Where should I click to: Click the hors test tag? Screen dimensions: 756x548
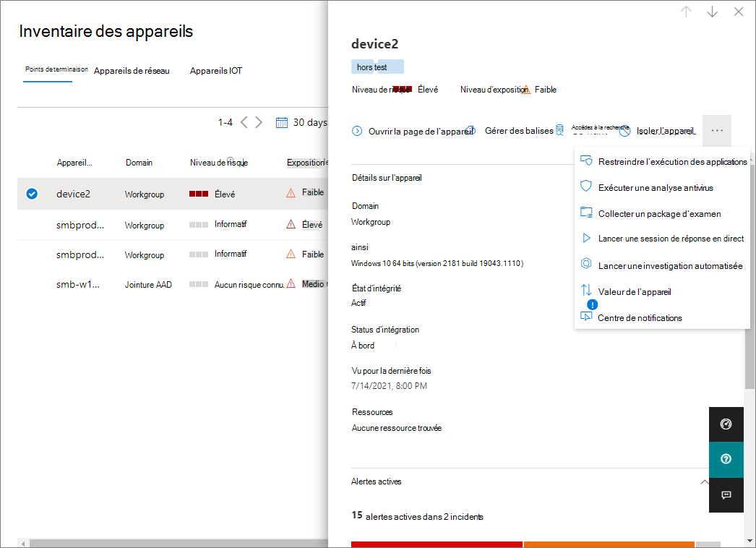tap(377, 67)
